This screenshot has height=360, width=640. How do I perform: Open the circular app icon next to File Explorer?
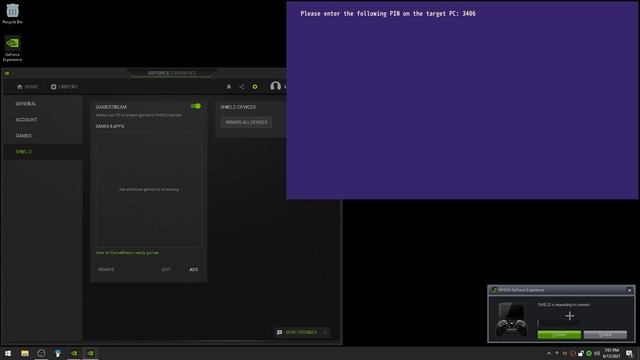(x=41, y=353)
